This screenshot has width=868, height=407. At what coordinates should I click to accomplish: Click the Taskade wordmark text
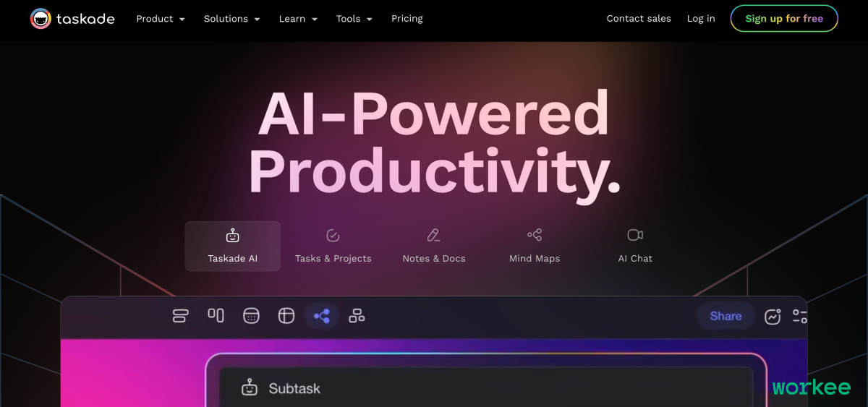pyautogui.click(x=85, y=19)
